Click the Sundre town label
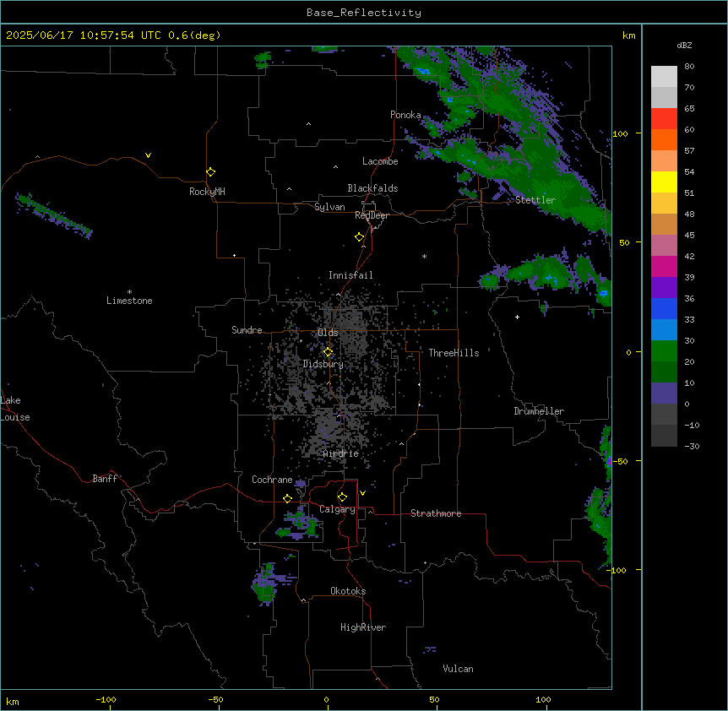Screen dimensions: 728x711 point(247,330)
